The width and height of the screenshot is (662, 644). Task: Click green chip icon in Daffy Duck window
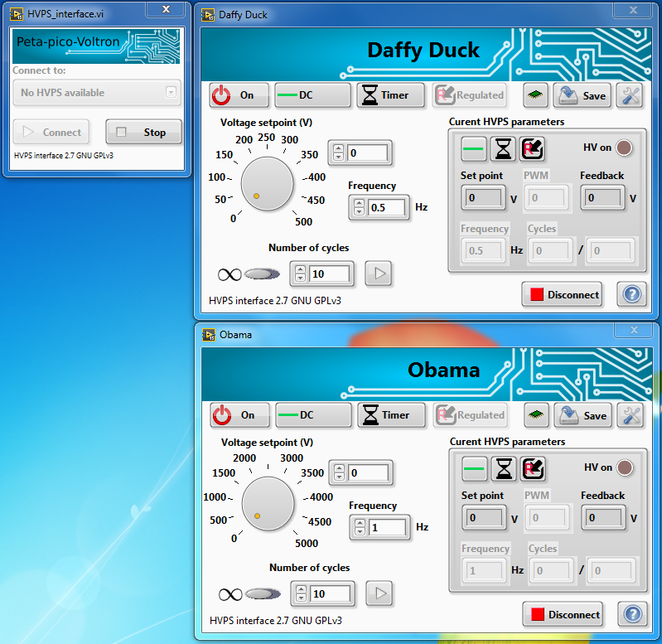point(535,95)
